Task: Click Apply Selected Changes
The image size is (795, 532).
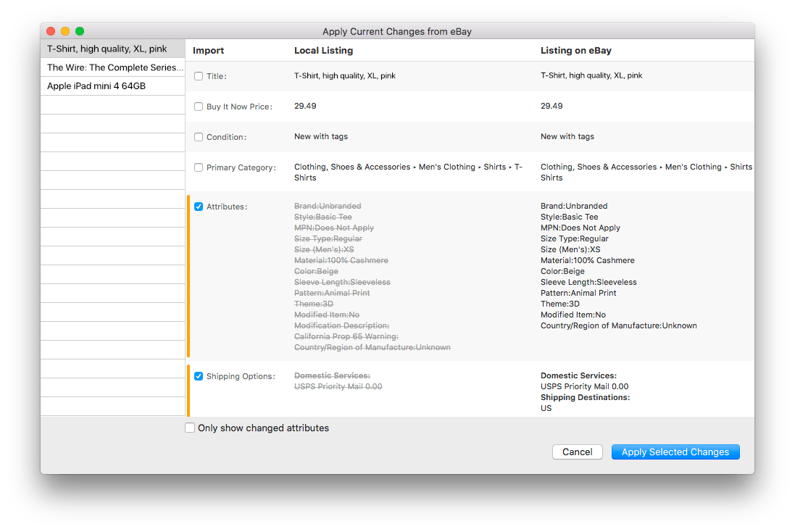Action: pos(675,452)
